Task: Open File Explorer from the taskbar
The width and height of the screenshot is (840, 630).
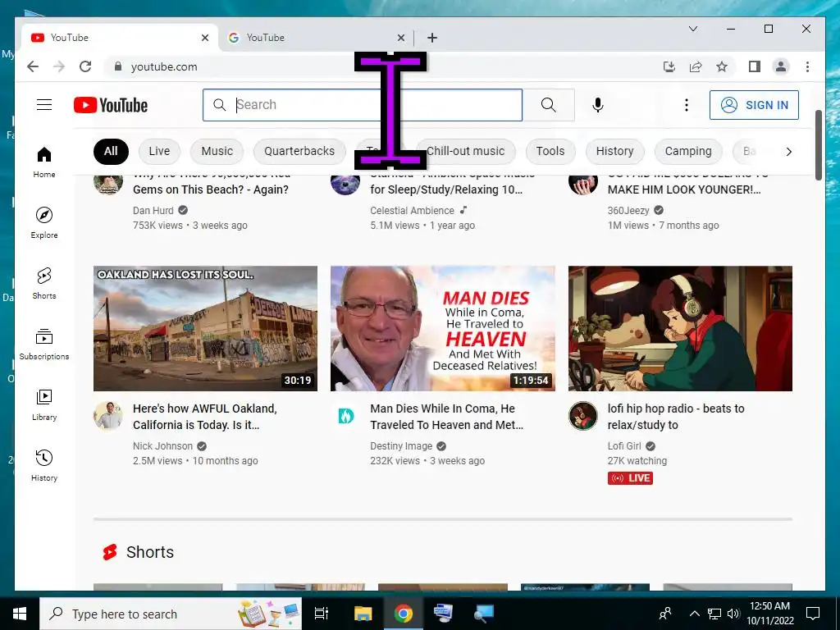Action: pyautogui.click(x=363, y=614)
